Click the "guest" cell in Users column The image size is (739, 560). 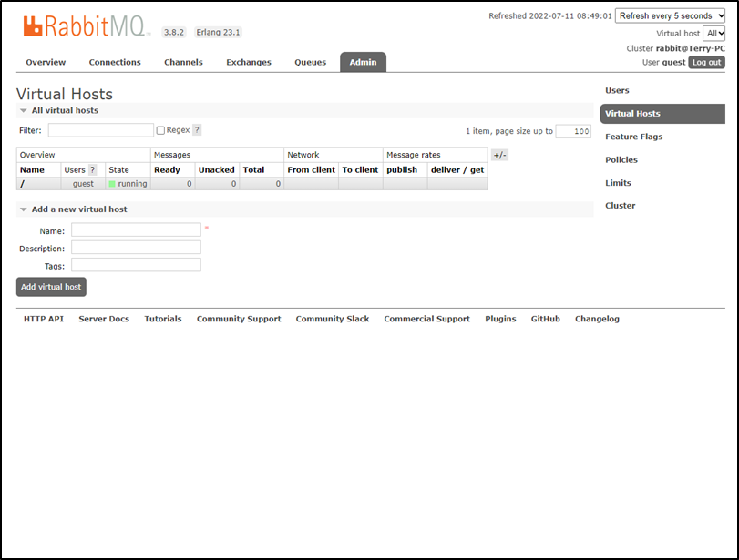tap(83, 184)
